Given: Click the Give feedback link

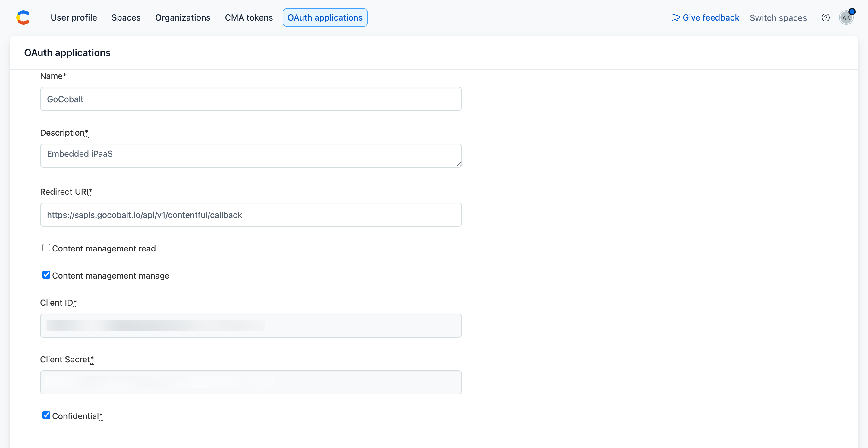Looking at the screenshot, I should coord(711,17).
